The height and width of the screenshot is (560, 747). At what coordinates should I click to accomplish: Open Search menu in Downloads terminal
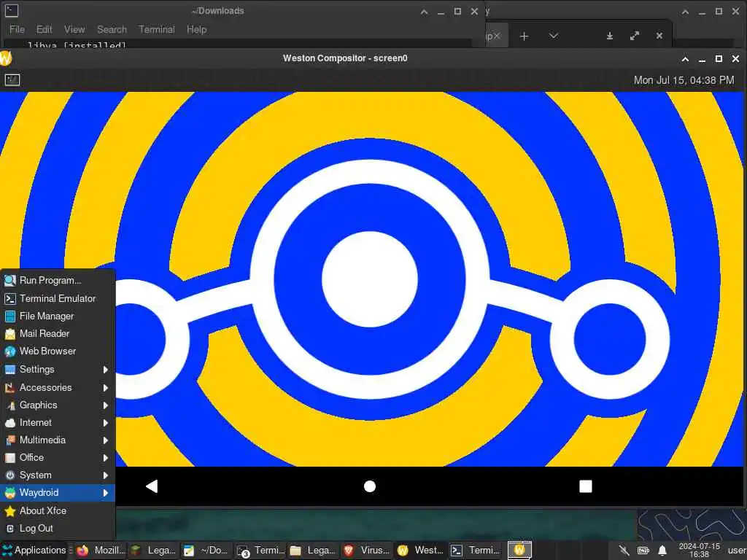[x=112, y=29]
